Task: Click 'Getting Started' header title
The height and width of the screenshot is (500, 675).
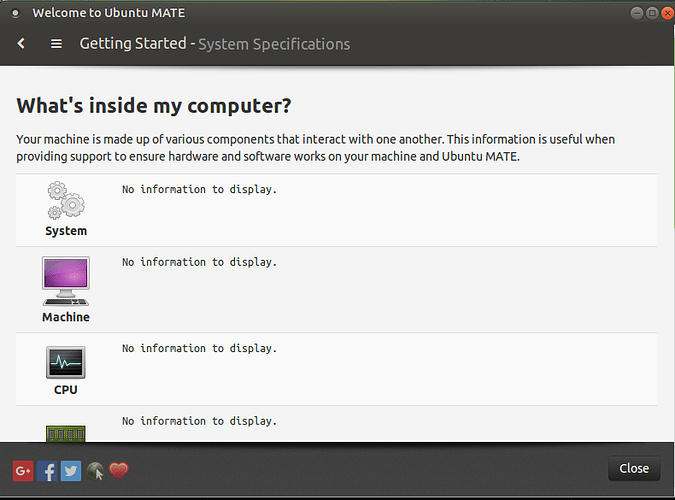Action: (x=133, y=43)
